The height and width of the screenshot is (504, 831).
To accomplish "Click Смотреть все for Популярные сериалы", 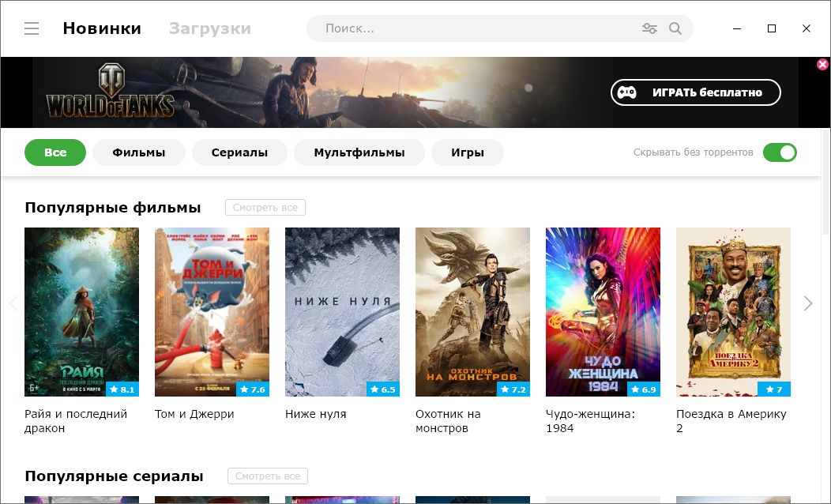I will (268, 476).
